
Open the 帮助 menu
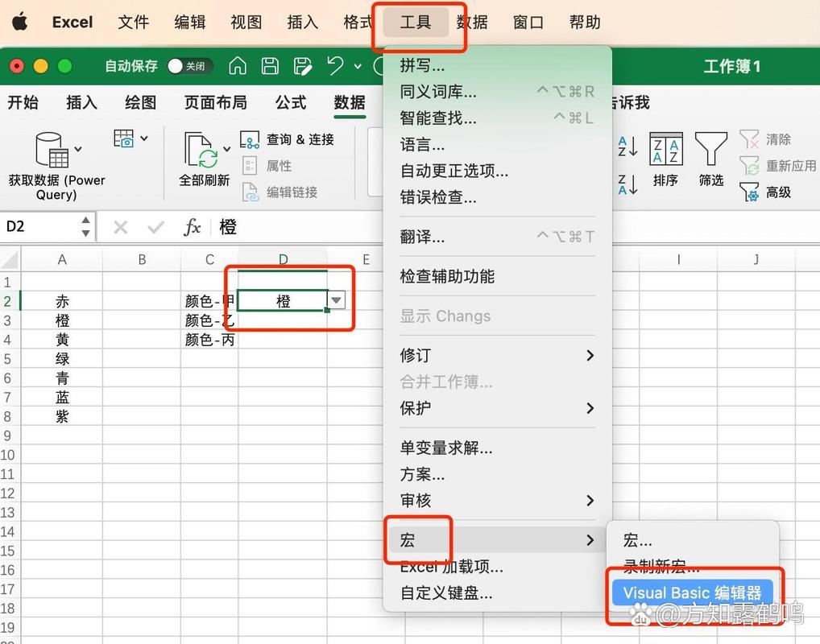pyautogui.click(x=585, y=22)
